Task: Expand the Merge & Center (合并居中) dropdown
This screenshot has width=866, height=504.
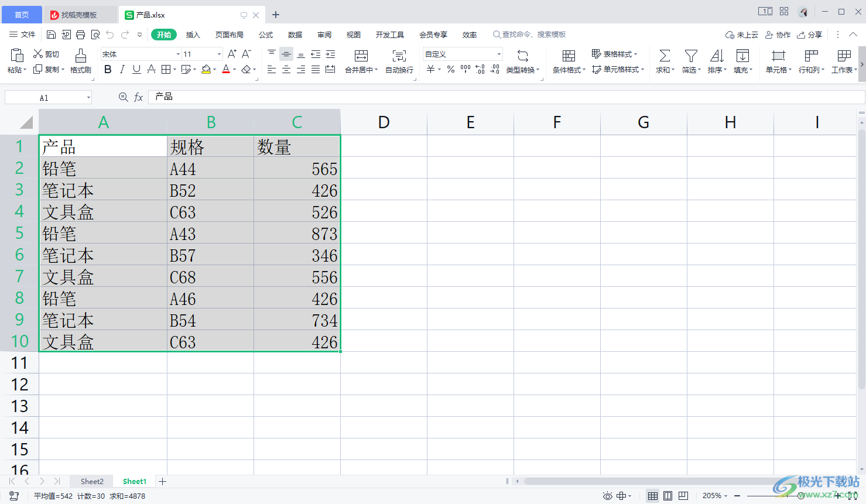Action: tap(376, 70)
